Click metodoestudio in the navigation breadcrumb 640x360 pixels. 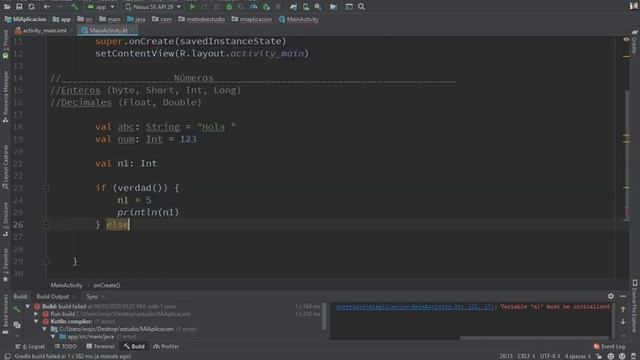click(202, 19)
